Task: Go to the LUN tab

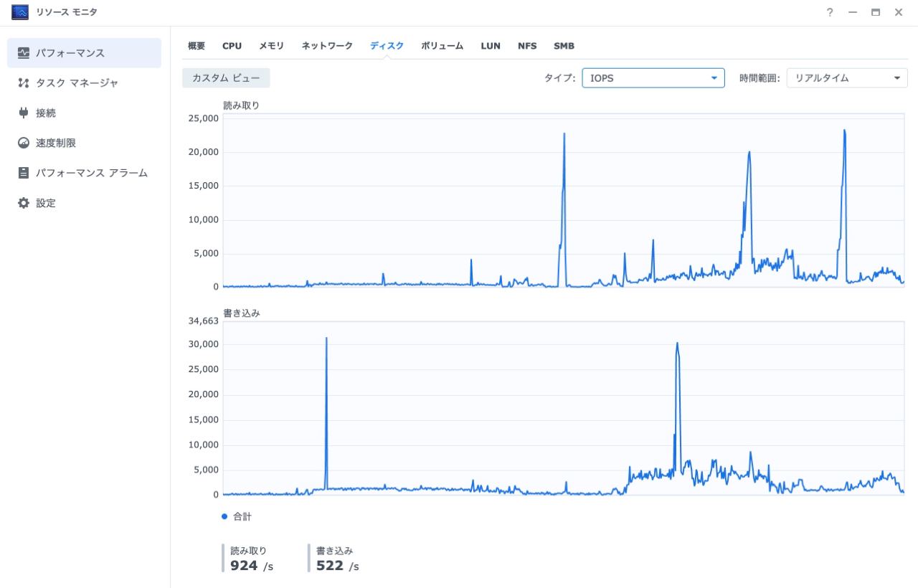Action: click(491, 46)
